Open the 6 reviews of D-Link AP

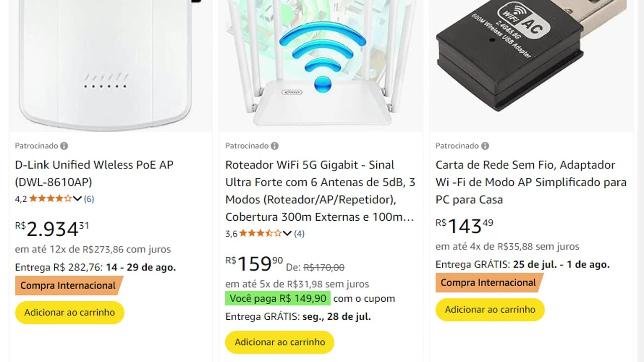pyautogui.click(x=89, y=199)
